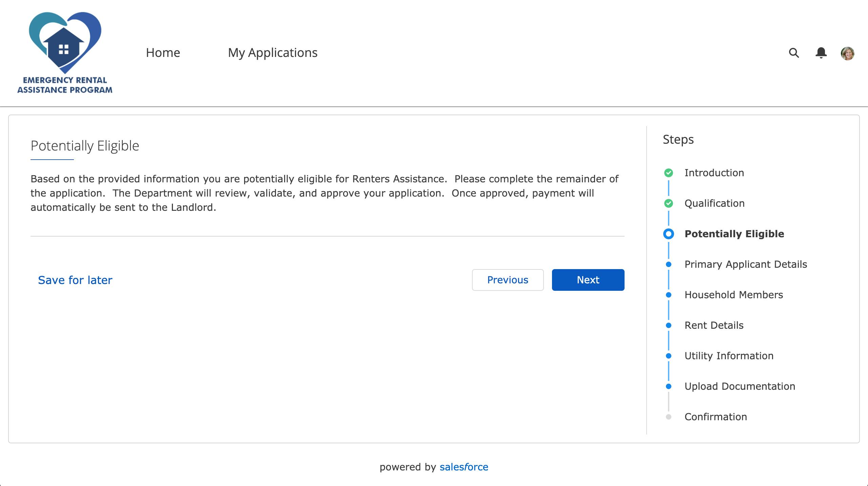Jump to Confirmation step
The width and height of the screenshot is (868, 486).
click(x=715, y=417)
